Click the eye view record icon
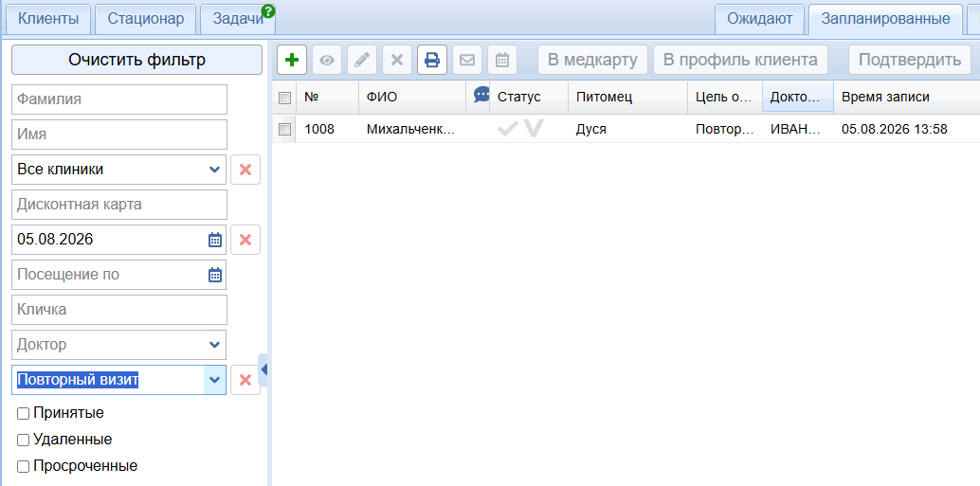 pyautogui.click(x=327, y=60)
